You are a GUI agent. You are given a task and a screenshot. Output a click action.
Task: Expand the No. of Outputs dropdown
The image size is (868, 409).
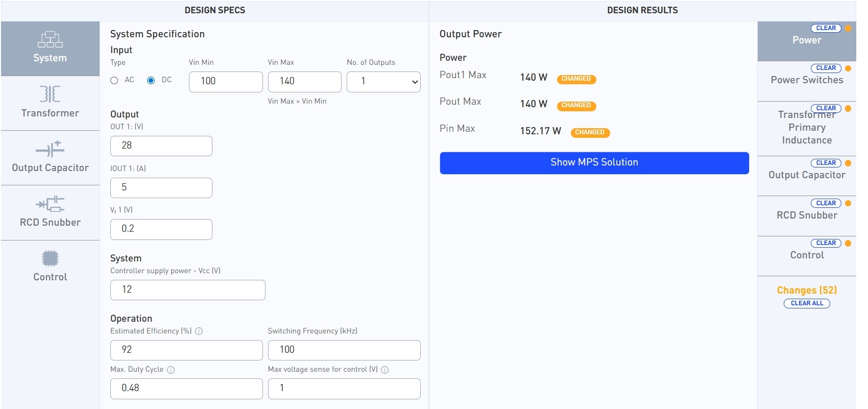pos(383,82)
